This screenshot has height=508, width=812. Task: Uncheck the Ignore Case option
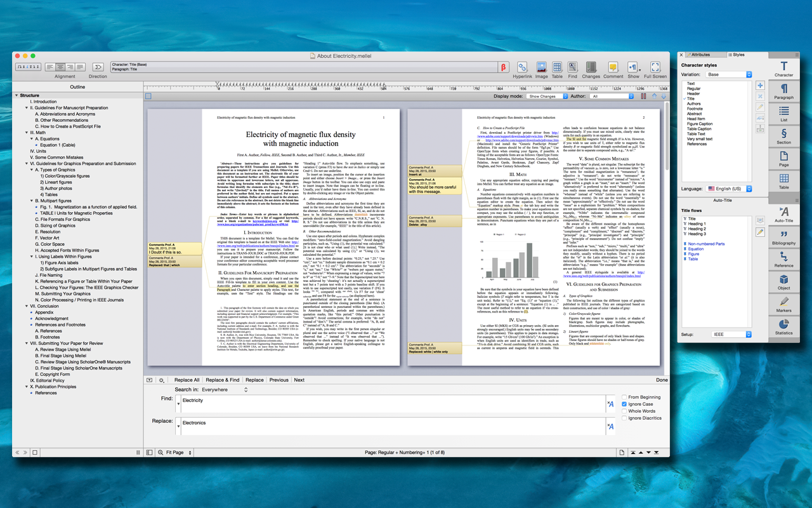tap(624, 404)
